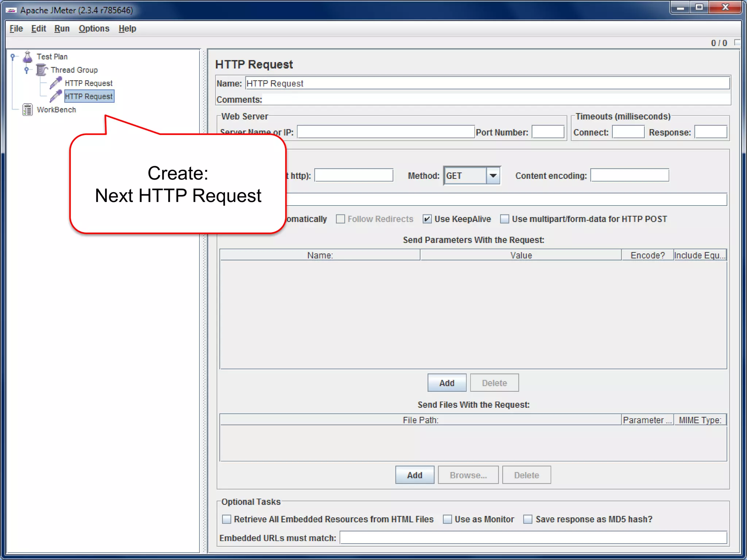Enable Retrieve All Embedded Resources from HTML Files
Viewport: 747px width, 560px height.
(227, 519)
